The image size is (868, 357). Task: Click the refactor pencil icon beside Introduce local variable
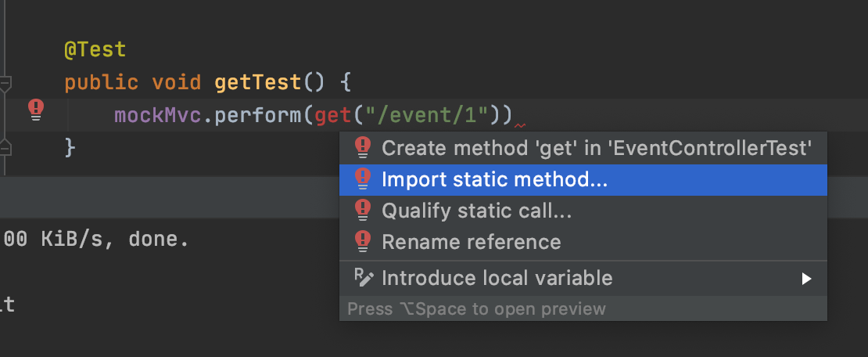pos(364,277)
